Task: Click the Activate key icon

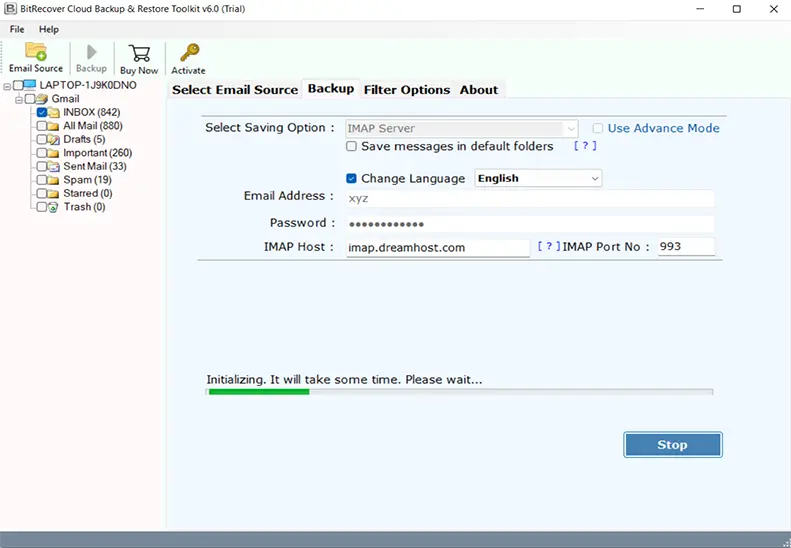Action: coord(188,53)
